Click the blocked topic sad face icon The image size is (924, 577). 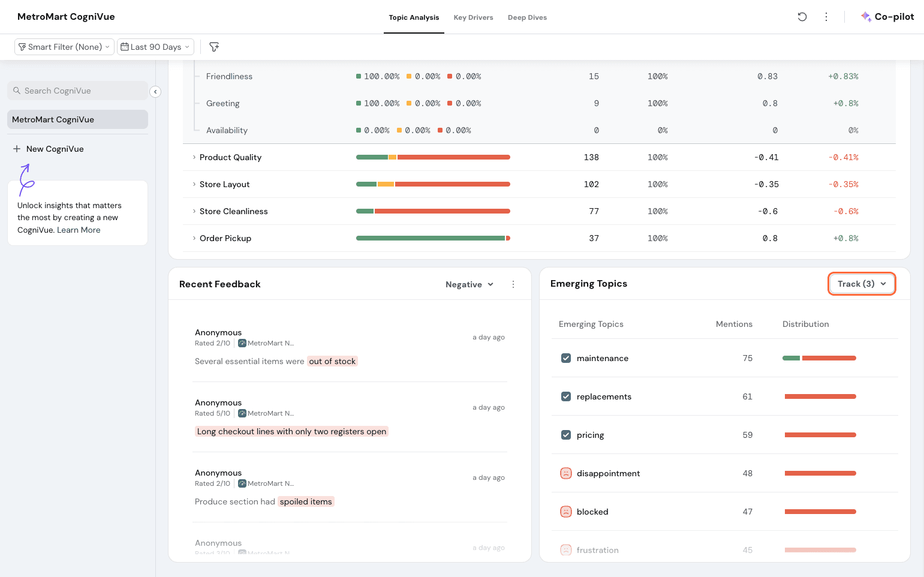(565, 512)
